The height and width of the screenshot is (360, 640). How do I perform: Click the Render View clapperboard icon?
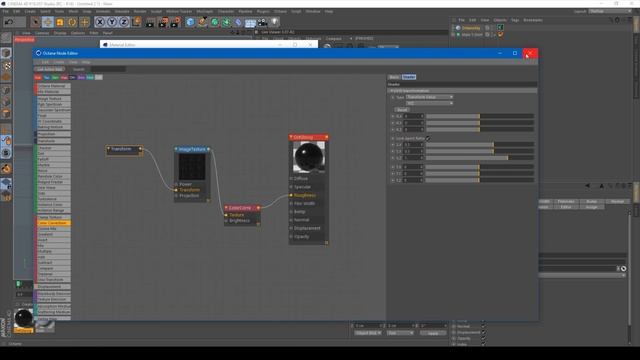click(x=150, y=22)
